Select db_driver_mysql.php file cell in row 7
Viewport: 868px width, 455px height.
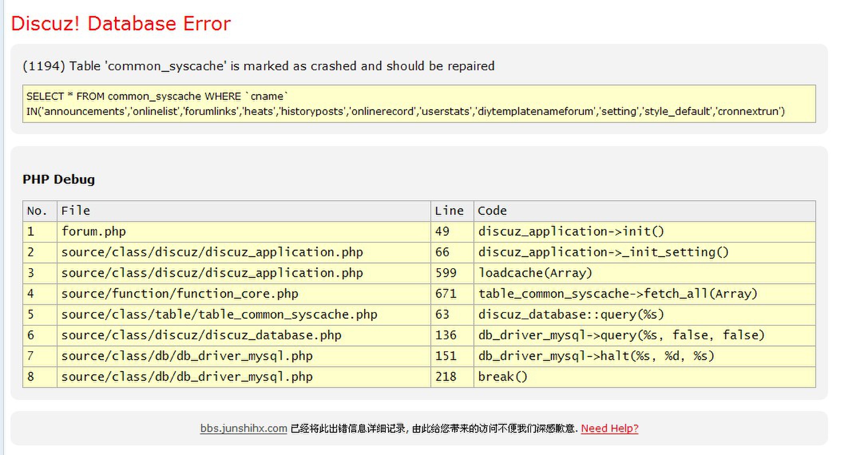[244, 356]
